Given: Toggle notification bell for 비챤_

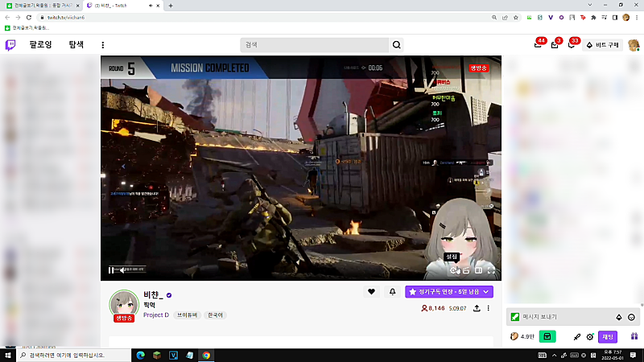Looking at the screenshot, I should (x=392, y=292).
